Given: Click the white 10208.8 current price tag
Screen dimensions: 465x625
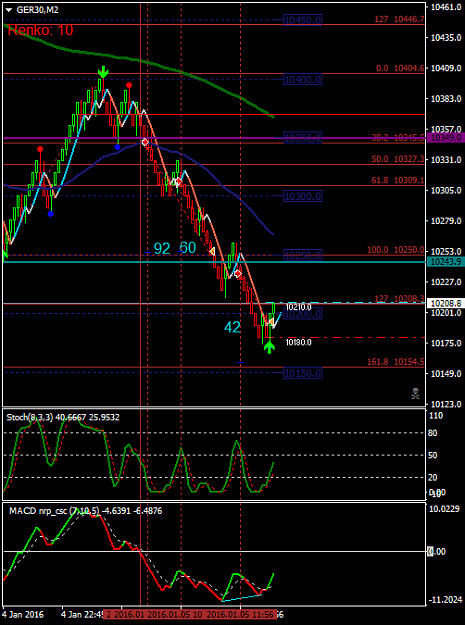Looking at the screenshot, I should (x=445, y=303).
